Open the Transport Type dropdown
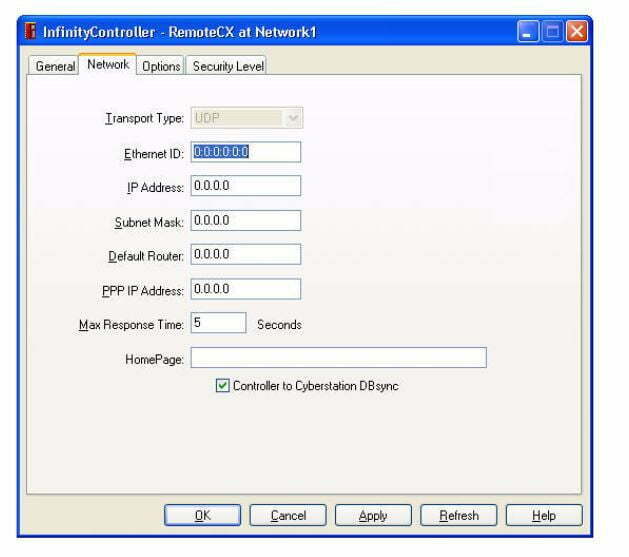The height and width of the screenshot is (557, 629). [247, 118]
